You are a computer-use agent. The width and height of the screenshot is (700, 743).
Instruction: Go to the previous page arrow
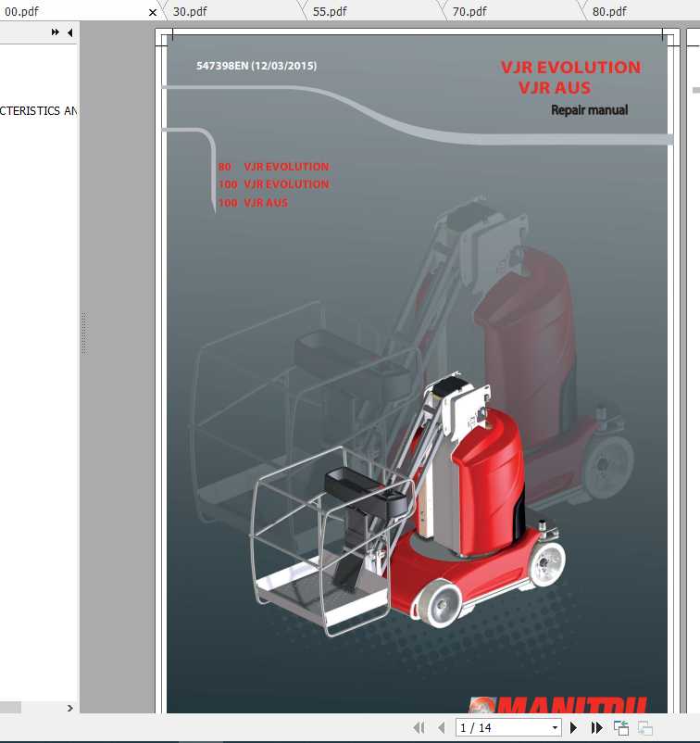point(442,728)
